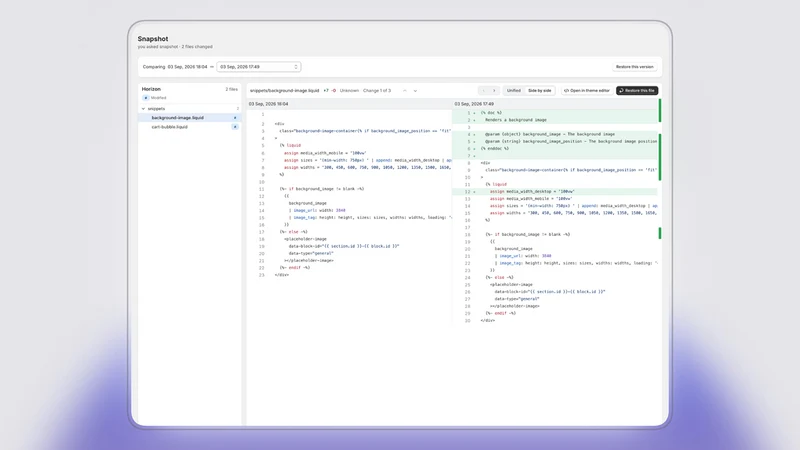This screenshot has width=800, height=450.
Task: Click Restore this version button
Action: pos(634,67)
